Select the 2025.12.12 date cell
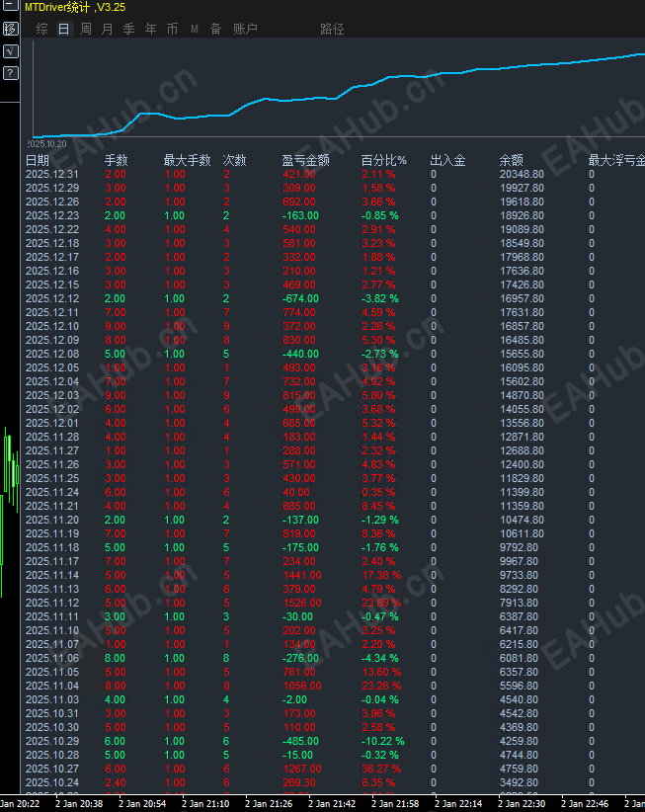The image size is (645, 812). click(51, 298)
